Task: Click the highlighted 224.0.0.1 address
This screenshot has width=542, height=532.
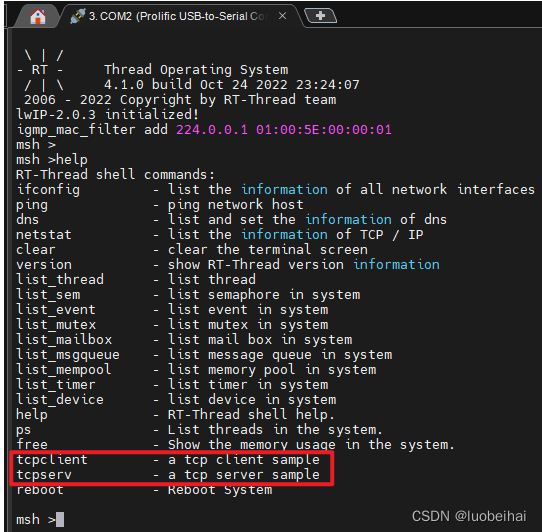Action: pos(212,130)
